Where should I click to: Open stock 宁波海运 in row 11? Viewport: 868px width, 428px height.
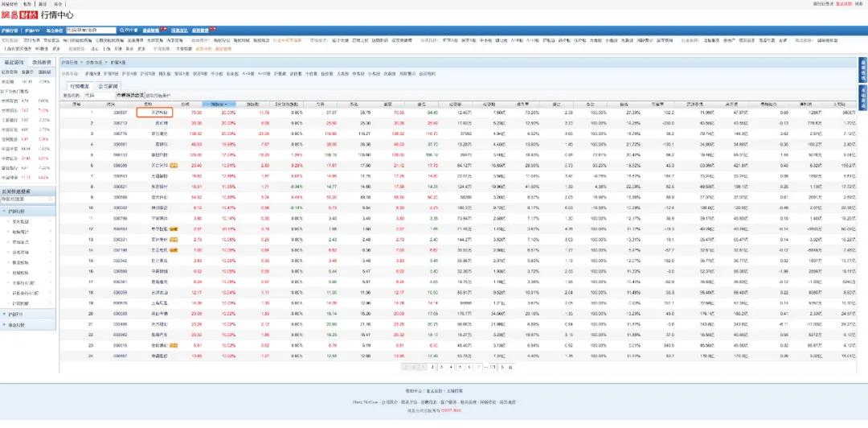[159, 218]
